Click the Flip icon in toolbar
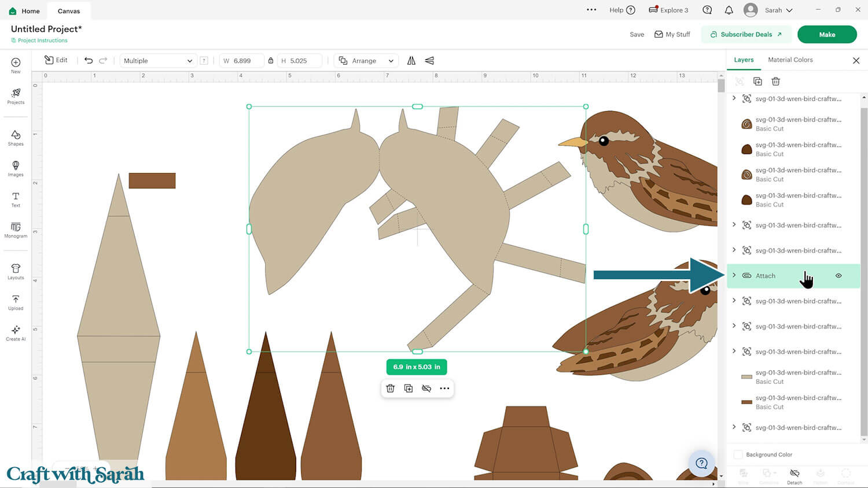 411,61
